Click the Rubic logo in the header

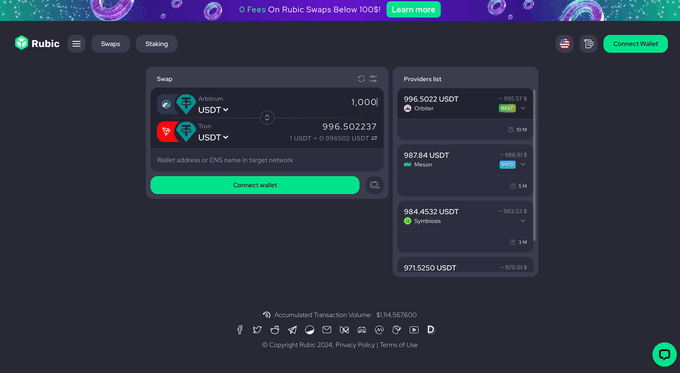(37, 43)
